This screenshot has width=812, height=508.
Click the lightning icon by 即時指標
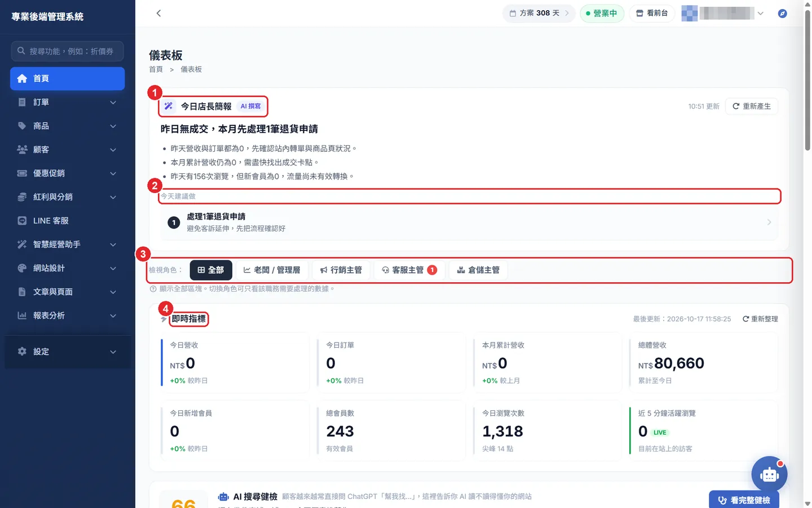(x=164, y=319)
